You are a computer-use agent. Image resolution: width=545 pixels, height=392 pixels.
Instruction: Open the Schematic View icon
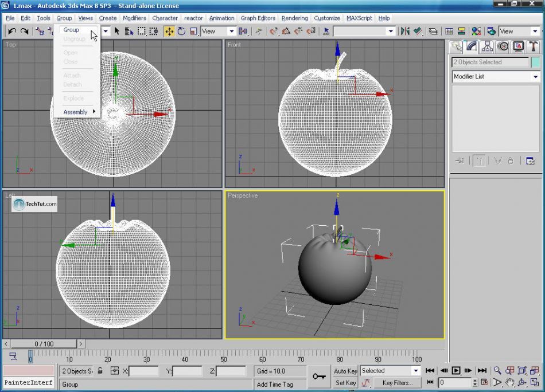click(462, 32)
